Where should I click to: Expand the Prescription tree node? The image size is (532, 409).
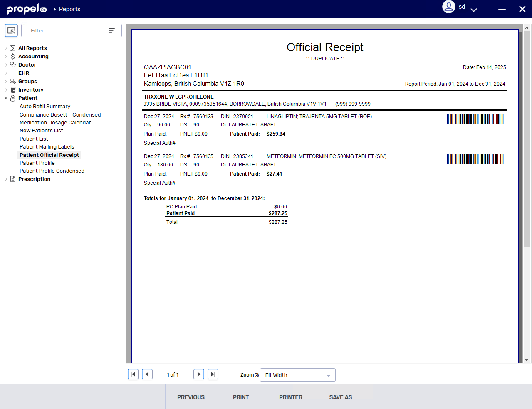pos(6,179)
